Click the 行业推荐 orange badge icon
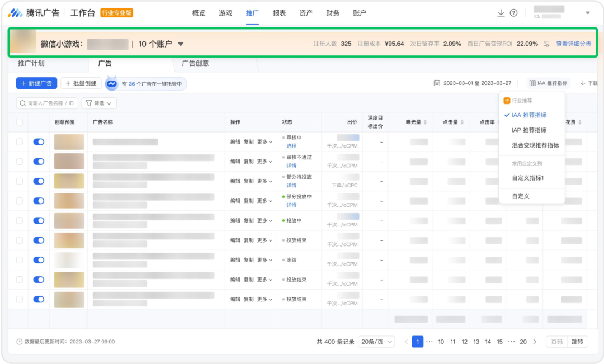The image size is (604, 364). click(x=507, y=101)
